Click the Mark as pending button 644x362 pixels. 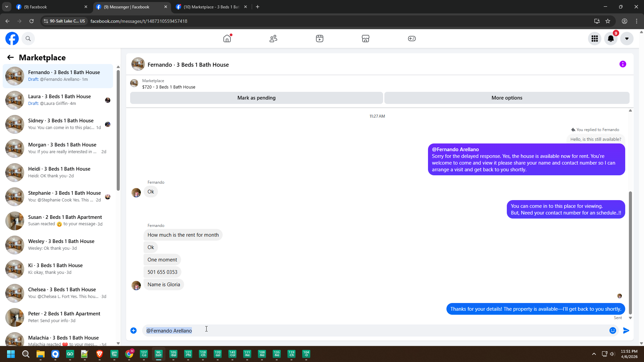click(257, 98)
